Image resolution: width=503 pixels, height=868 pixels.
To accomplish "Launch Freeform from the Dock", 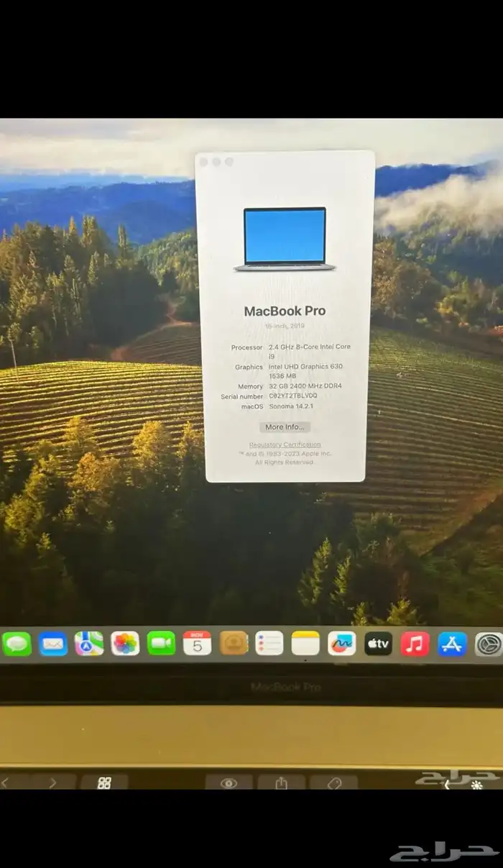I will (x=342, y=643).
